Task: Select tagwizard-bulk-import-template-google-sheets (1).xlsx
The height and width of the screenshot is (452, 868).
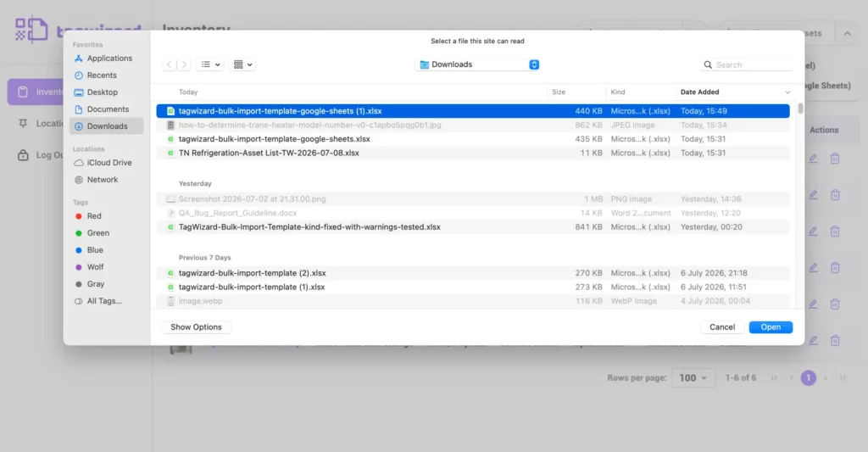Action: [473, 111]
